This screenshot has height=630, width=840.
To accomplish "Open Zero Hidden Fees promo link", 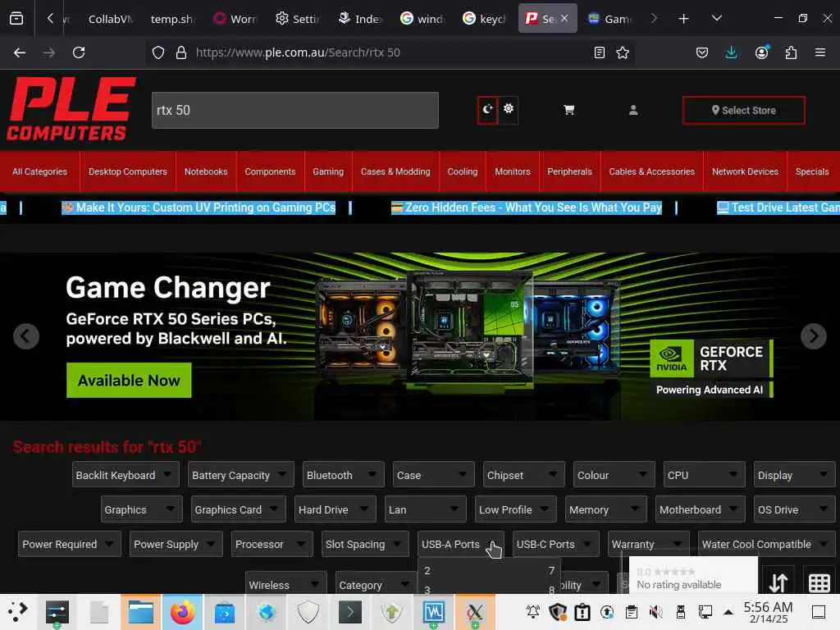I will 527,208.
